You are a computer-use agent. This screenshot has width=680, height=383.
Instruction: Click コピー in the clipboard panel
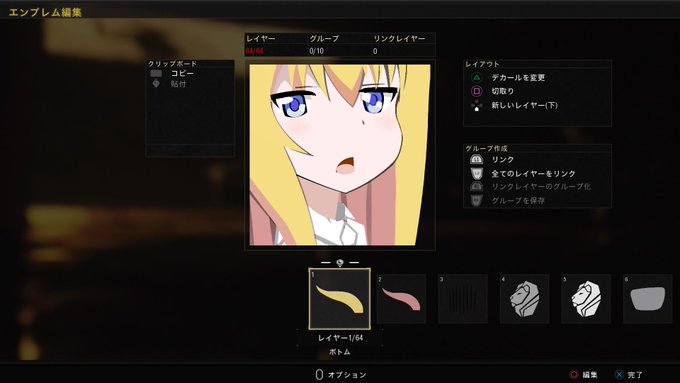click(x=182, y=73)
